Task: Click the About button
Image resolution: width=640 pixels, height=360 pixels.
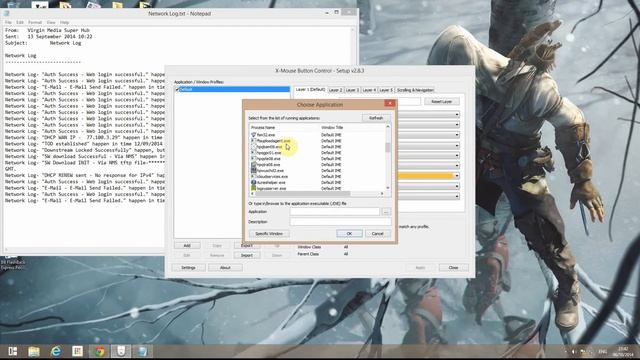Action: point(225,268)
